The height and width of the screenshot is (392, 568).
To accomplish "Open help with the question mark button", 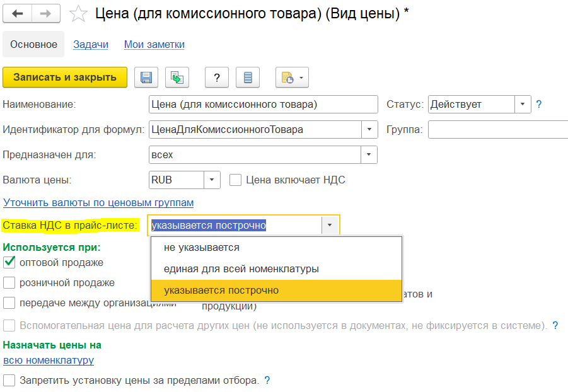I will click(x=217, y=78).
